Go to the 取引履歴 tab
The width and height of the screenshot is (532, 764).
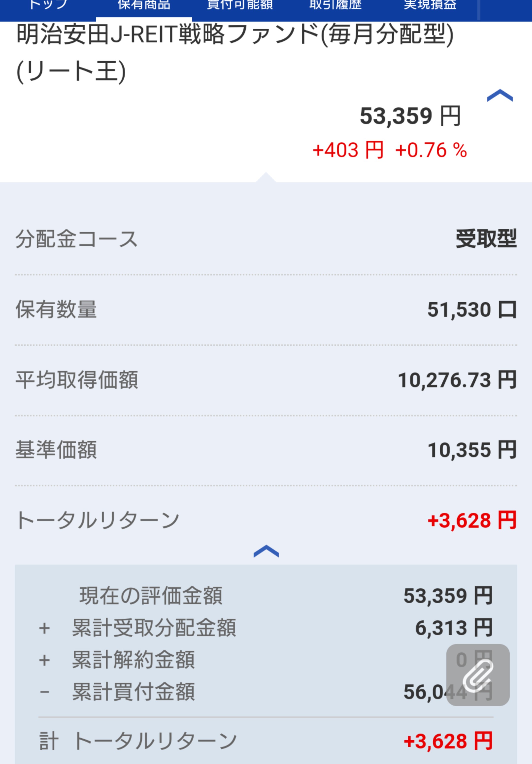(x=335, y=5)
